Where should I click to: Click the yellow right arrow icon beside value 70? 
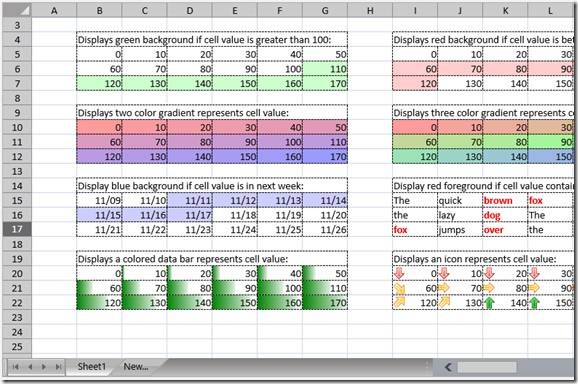point(444,288)
